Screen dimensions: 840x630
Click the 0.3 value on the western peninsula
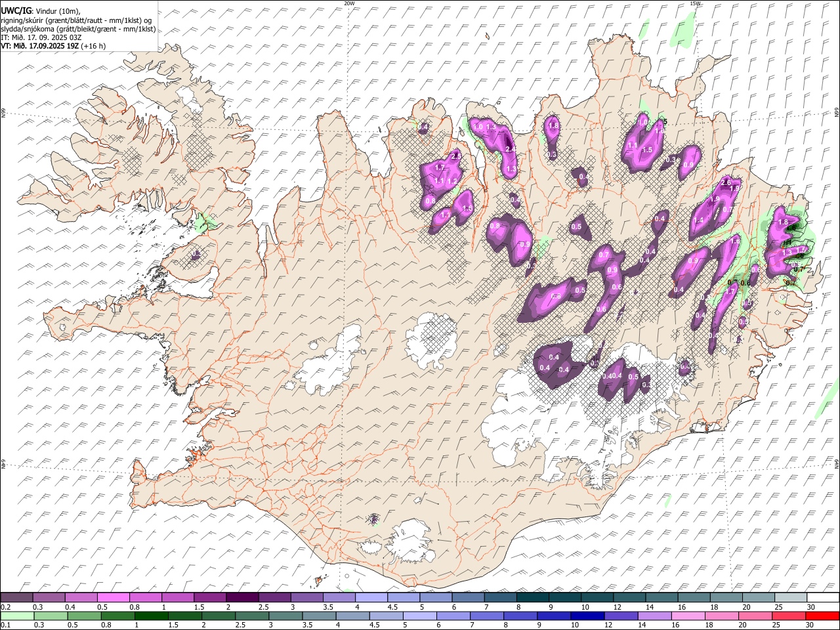coord(196,254)
